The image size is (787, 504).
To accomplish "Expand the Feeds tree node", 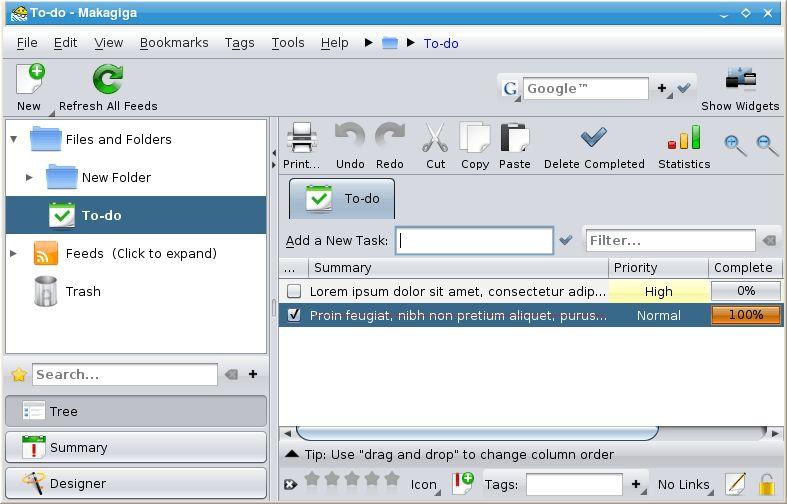I will click(14, 254).
